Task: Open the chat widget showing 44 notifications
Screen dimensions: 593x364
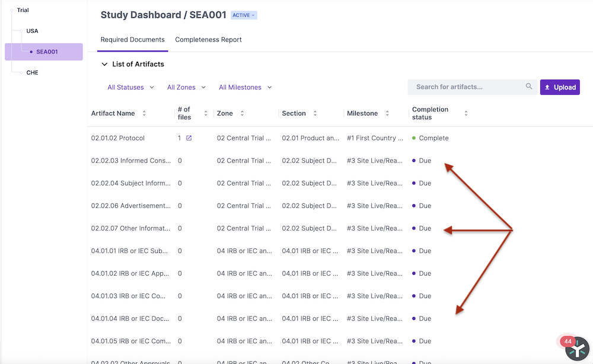Action: coord(577,349)
